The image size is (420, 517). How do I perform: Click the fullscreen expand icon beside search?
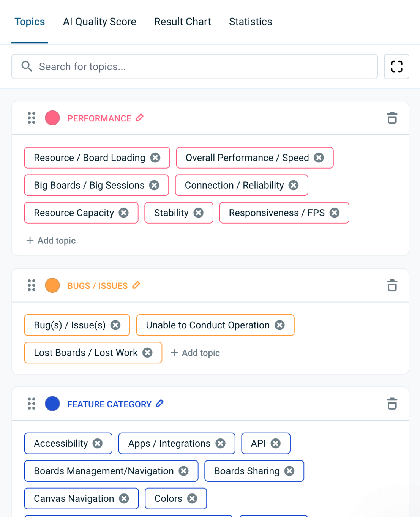click(396, 66)
